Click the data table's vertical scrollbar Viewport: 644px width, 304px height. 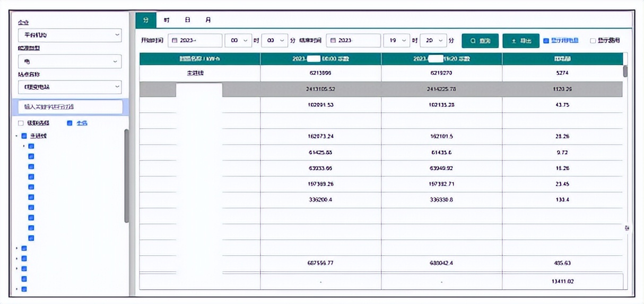click(625, 71)
